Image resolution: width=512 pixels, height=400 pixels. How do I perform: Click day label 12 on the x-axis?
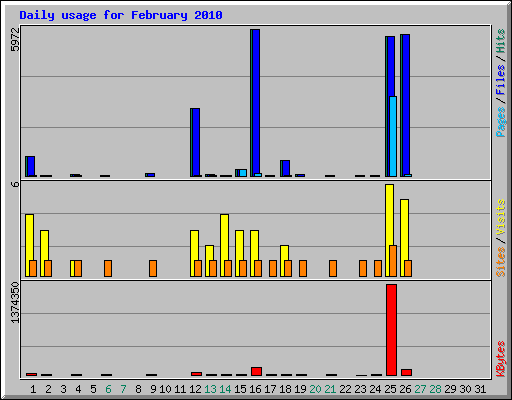pyautogui.click(x=195, y=389)
